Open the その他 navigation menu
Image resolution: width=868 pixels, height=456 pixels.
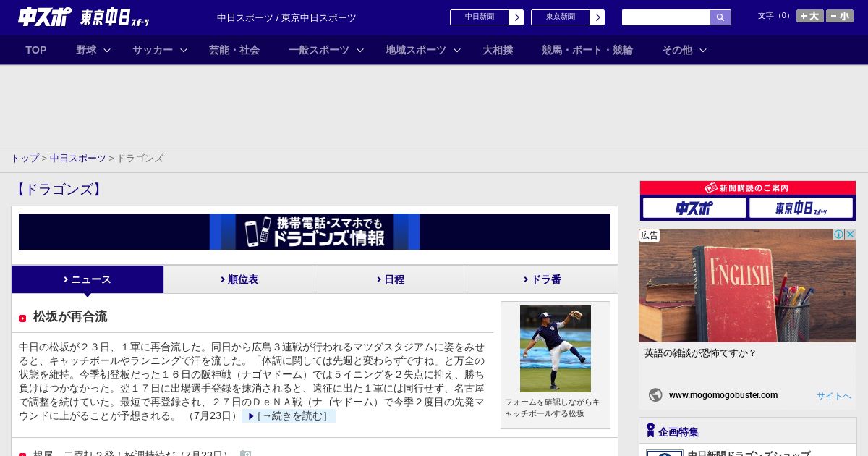(677, 50)
